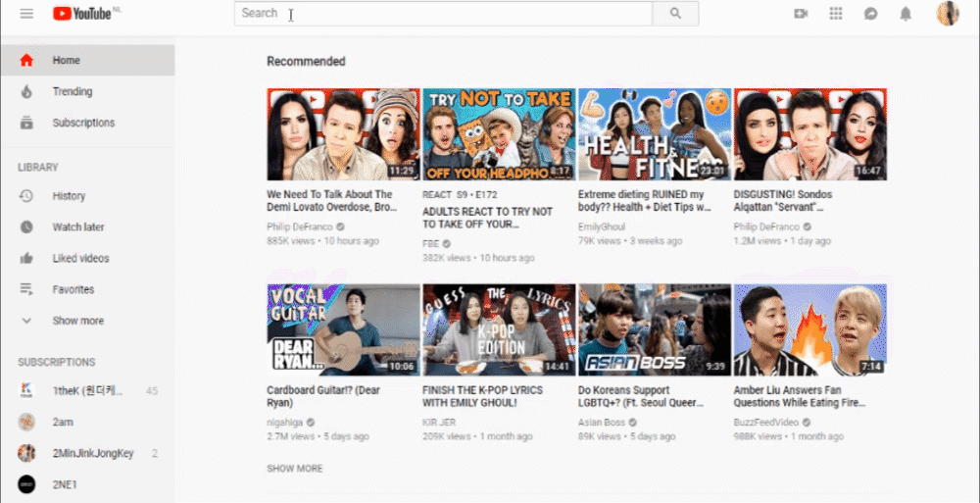Click SHOW MORE under Recommended videos
Viewport: 980px width, 503px height.
coord(295,469)
